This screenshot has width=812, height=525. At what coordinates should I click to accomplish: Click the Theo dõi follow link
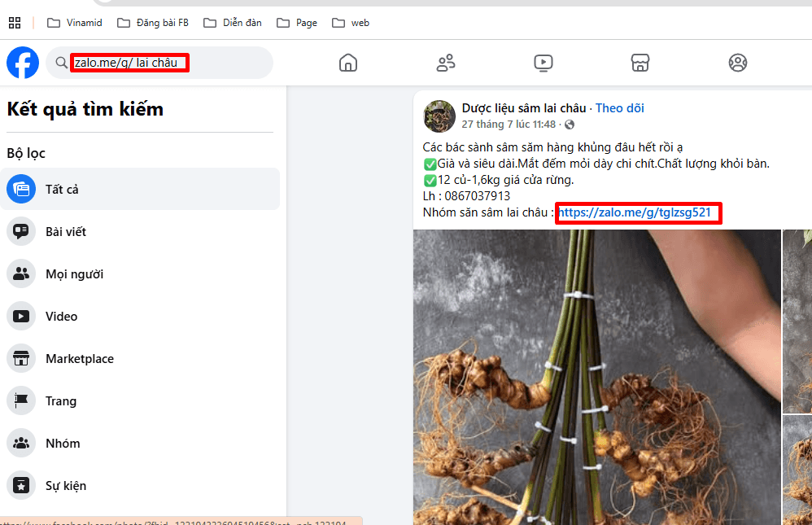(620, 108)
